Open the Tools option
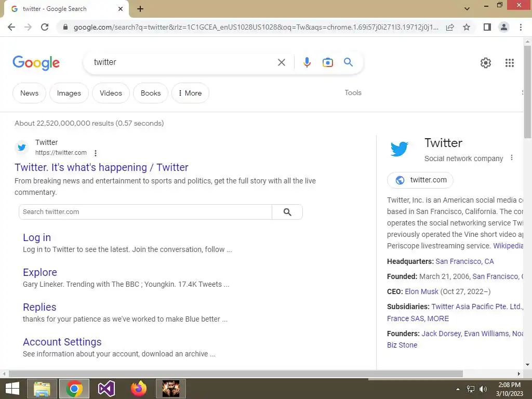The height and width of the screenshot is (399, 532). click(353, 92)
